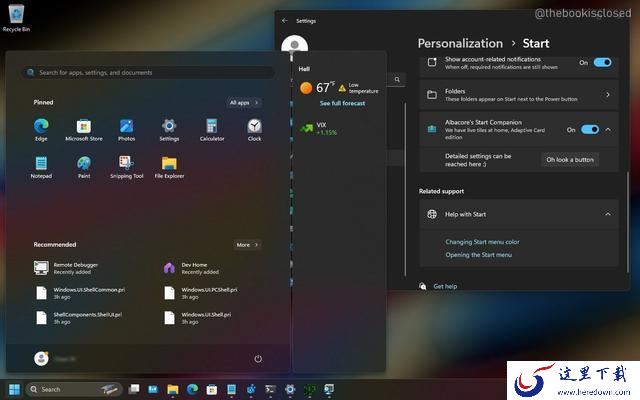Launch Paint from Start menu

point(84,167)
